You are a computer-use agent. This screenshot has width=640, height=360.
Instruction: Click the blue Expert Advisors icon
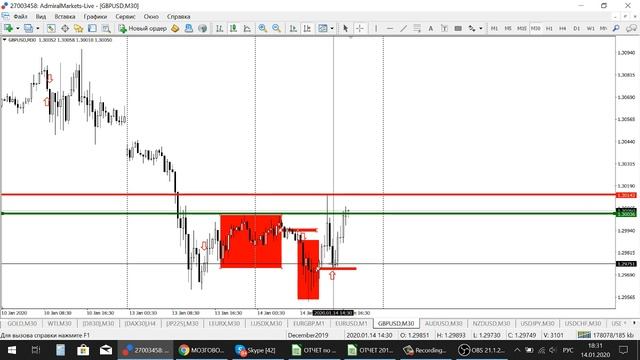[189, 28]
